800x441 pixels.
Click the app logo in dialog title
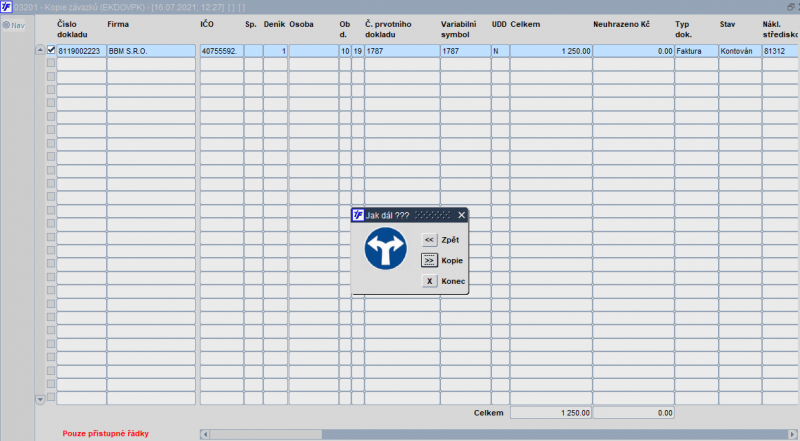[358, 215]
